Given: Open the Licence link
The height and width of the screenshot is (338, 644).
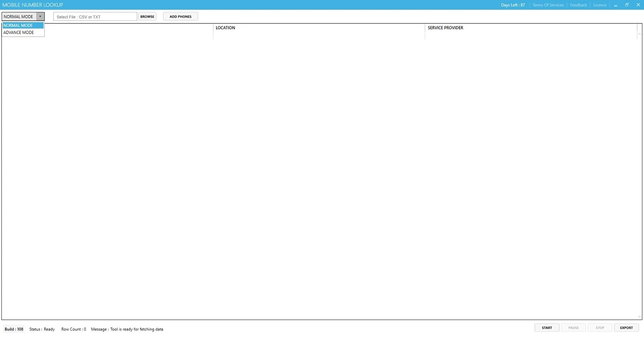Looking at the screenshot, I should pos(600,5).
